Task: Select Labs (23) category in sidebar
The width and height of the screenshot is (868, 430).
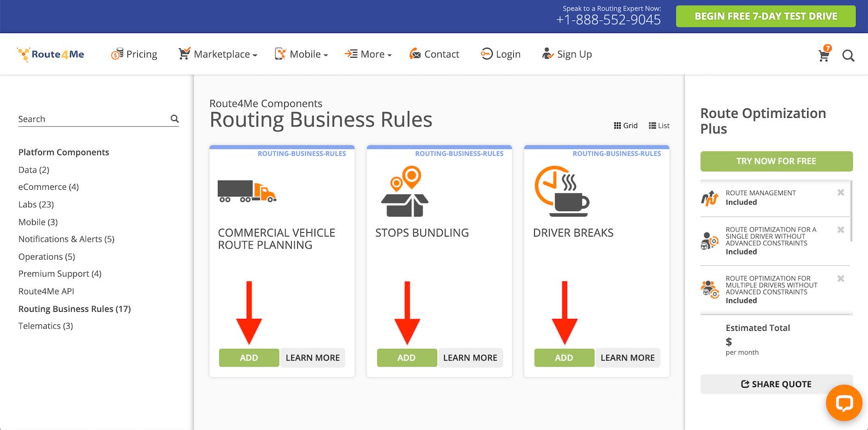Action: click(36, 204)
